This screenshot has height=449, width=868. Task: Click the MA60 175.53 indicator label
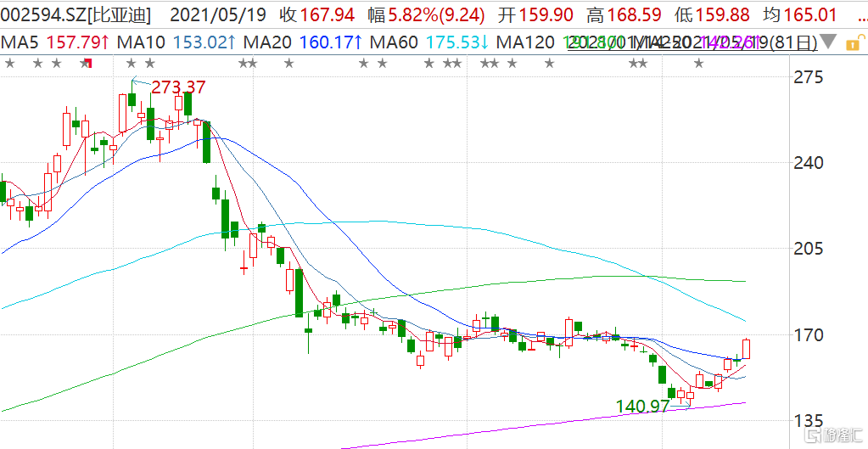pos(429,42)
